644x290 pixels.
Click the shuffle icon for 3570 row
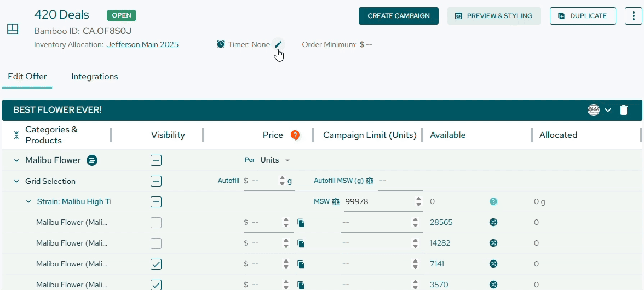[493, 285]
